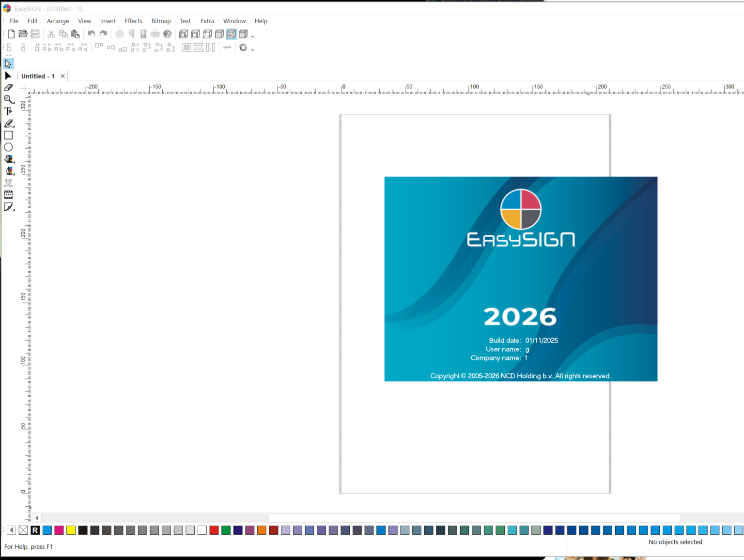744x560 pixels.
Task: Toggle the solid shaded cube view icon
Action: (219, 34)
